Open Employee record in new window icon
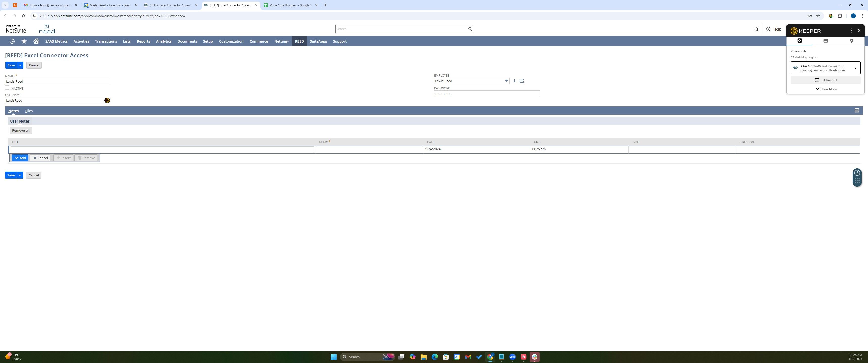 pyautogui.click(x=522, y=81)
